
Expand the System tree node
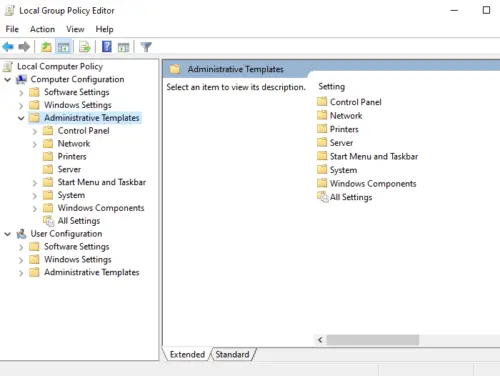35,196
